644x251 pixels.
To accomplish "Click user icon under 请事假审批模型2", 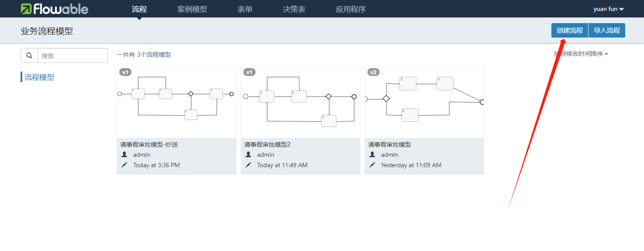I will click(249, 155).
